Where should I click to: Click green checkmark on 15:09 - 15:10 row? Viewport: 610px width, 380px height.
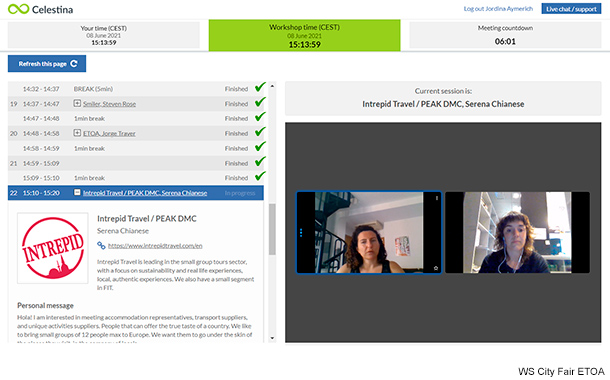(x=260, y=176)
